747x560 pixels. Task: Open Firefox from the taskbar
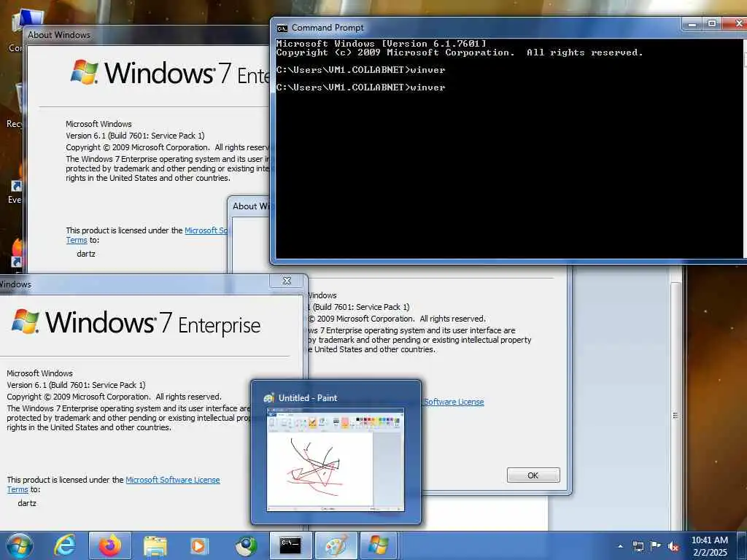click(x=110, y=545)
